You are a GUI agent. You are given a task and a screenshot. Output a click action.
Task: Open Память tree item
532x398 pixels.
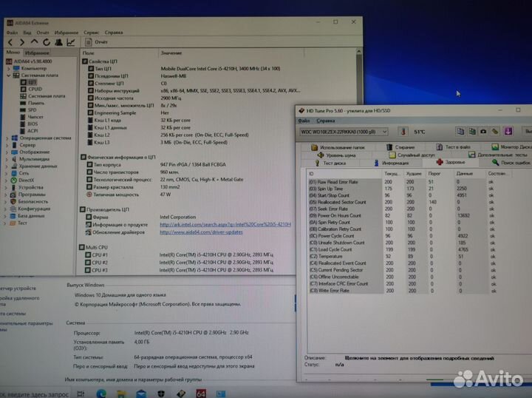(x=33, y=103)
